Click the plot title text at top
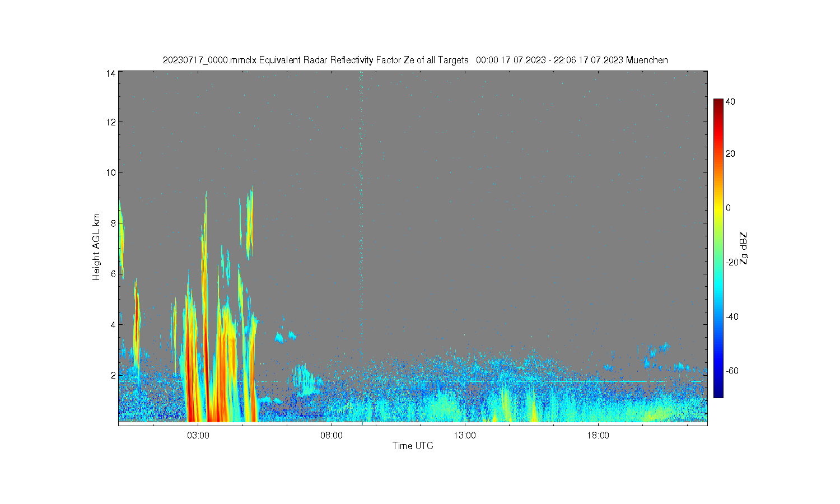Image resolution: width=840 pixels, height=504 pixels. pyautogui.click(x=415, y=60)
